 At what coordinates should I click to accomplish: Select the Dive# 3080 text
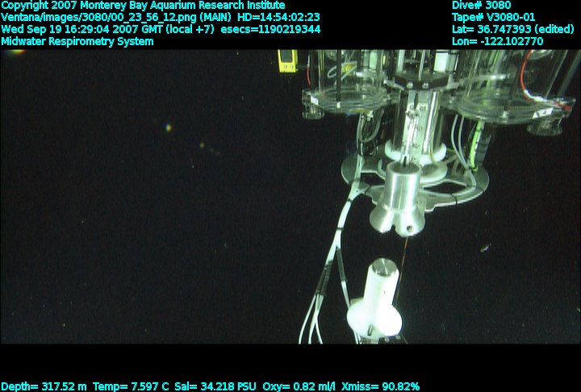(481, 5)
